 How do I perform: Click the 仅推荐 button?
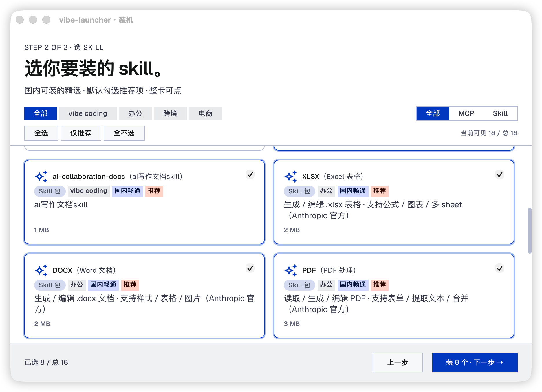81,133
